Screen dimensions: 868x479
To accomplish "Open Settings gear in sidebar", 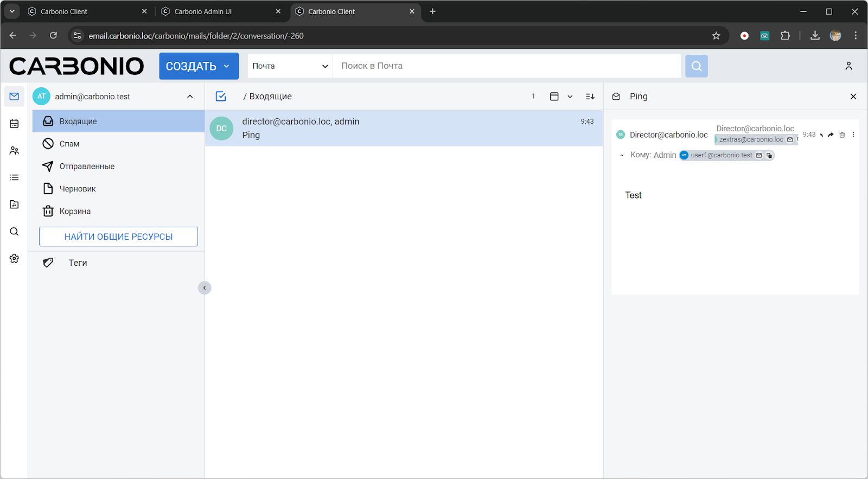I will [14, 259].
